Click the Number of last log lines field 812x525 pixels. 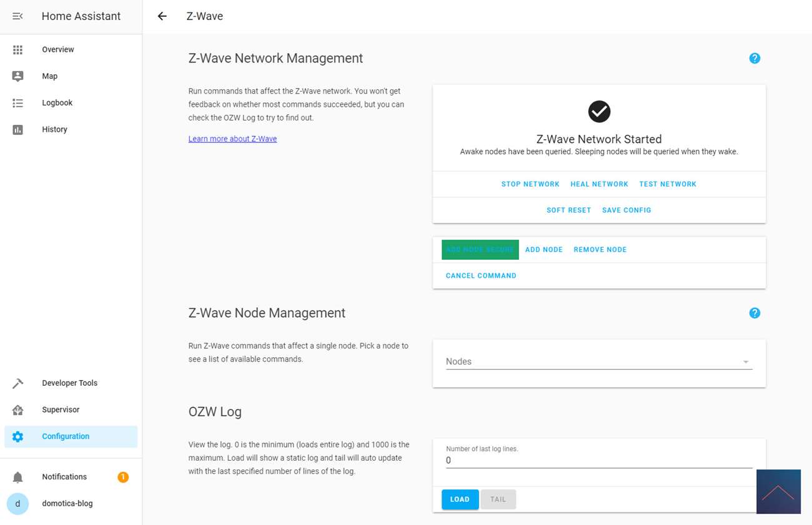[x=598, y=461]
